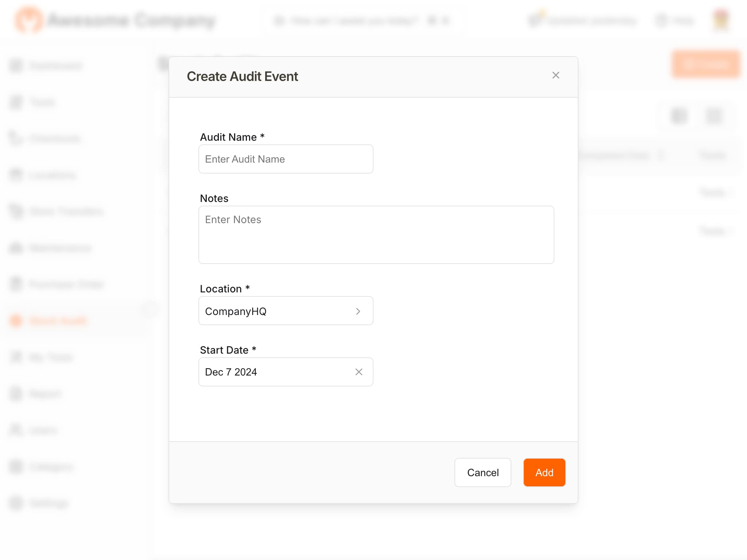Click the Help link in the header
747x560 pixels.
pos(675,21)
